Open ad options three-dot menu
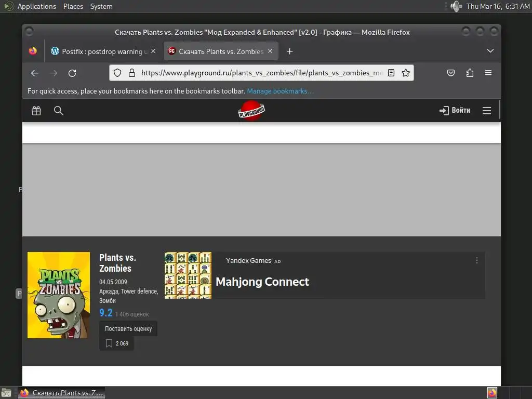Viewport: 532px width, 399px height. tap(477, 260)
